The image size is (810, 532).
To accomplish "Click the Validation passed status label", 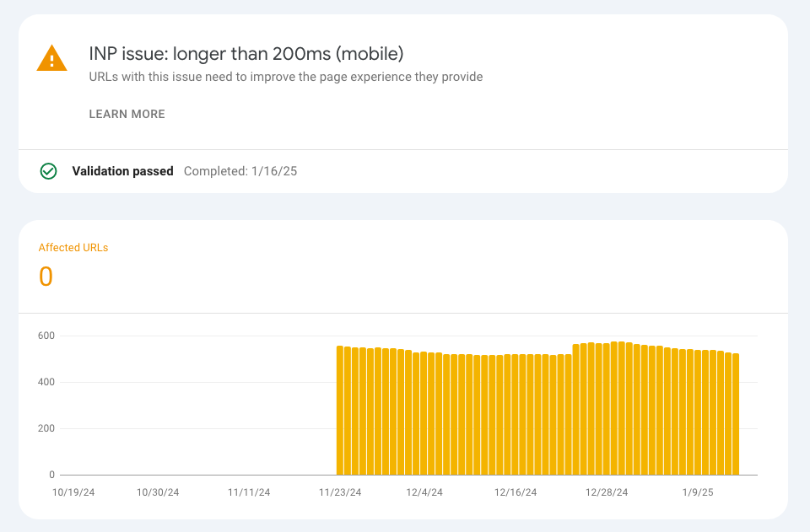I will 122,171.
